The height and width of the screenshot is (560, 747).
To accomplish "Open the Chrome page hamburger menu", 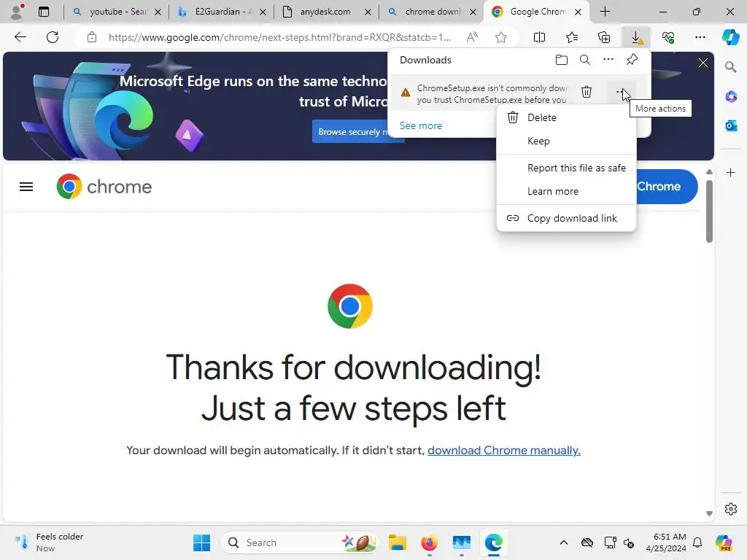I will pyautogui.click(x=26, y=187).
